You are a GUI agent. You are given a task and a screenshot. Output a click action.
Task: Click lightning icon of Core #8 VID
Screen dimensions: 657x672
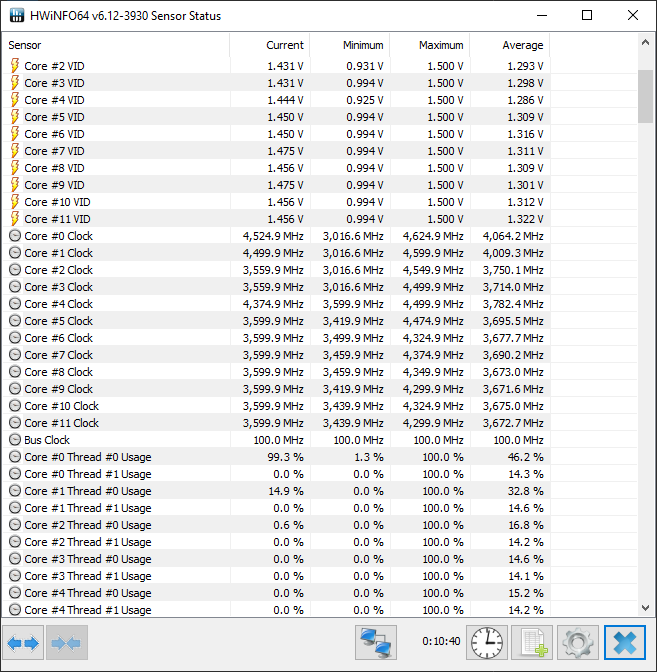[15, 168]
